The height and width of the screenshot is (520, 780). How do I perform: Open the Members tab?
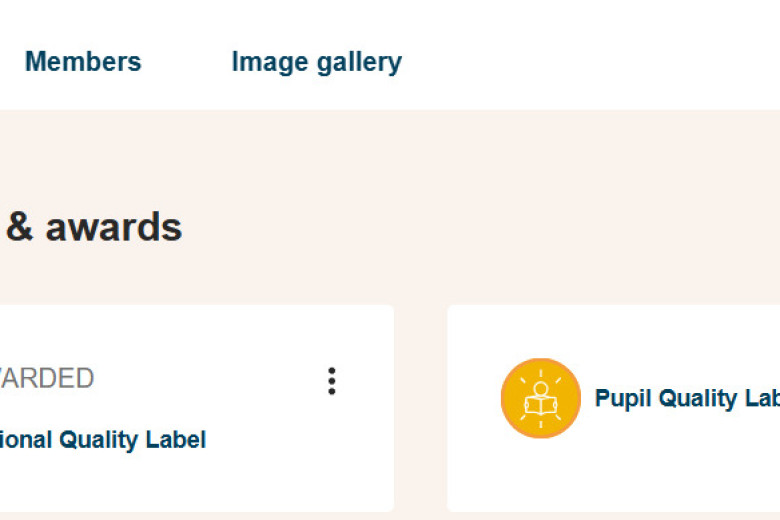point(83,62)
